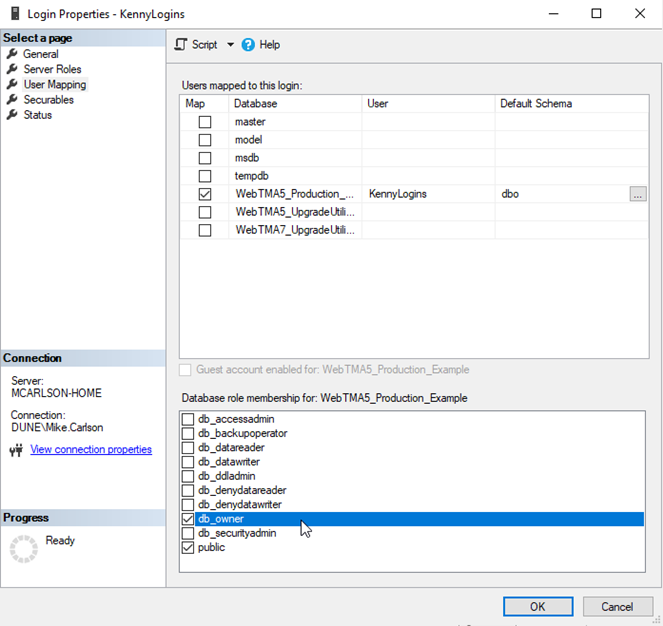This screenshot has width=663, height=626.
Task: Click wrench icon beside Status
Action: point(12,115)
